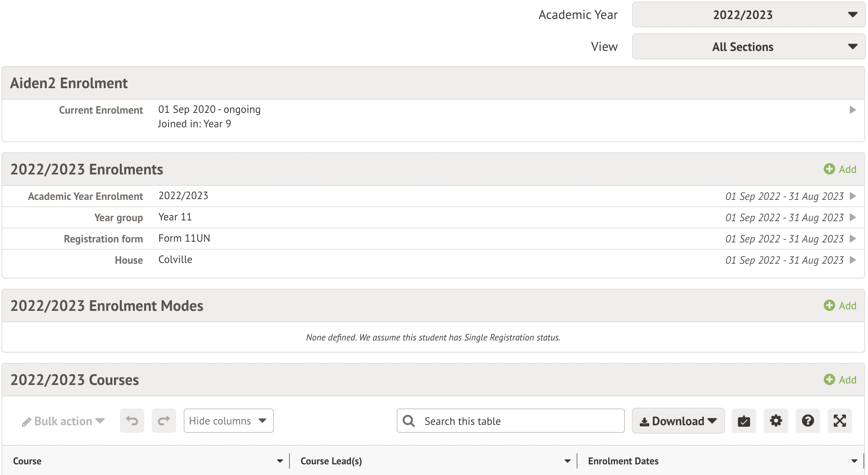The image size is (868, 475).
Task: Click the pencil icon next to Bulk action
Action: (x=26, y=421)
